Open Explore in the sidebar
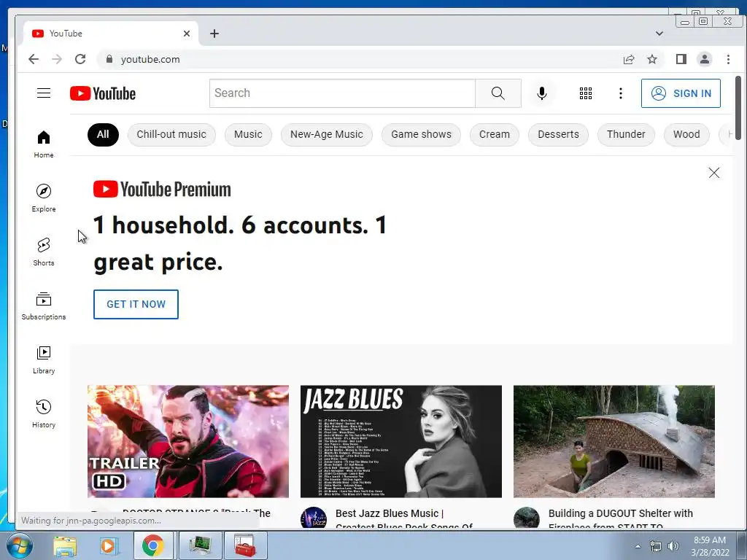Image resolution: width=747 pixels, height=560 pixels. (43, 198)
